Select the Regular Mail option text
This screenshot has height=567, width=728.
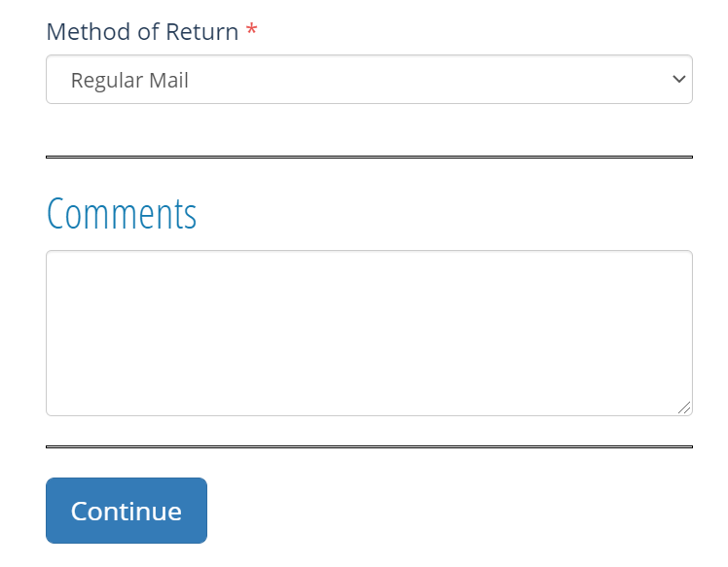[129, 81]
